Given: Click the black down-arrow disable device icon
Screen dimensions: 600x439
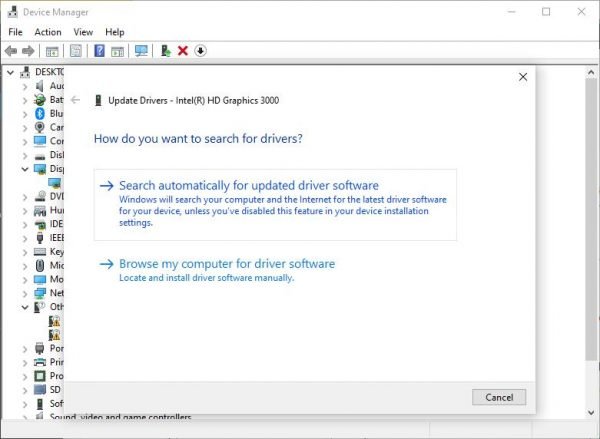Looking at the screenshot, I should click(200, 51).
